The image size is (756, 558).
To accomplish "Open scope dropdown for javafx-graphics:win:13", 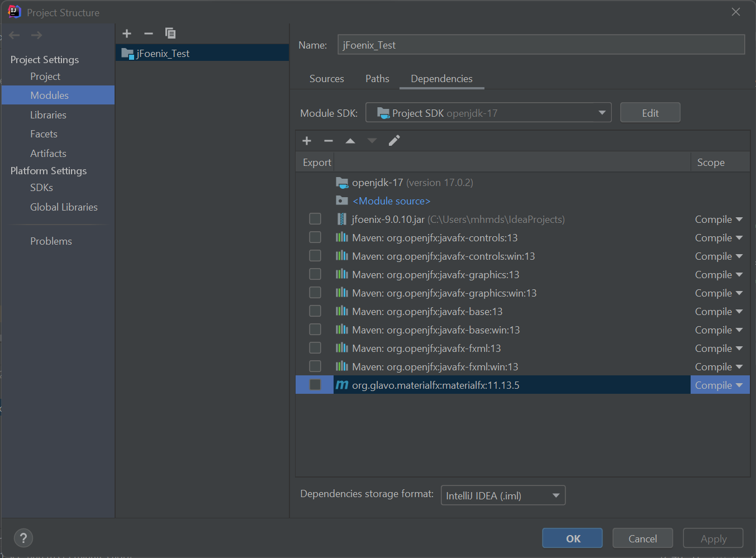I will click(x=719, y=293).
